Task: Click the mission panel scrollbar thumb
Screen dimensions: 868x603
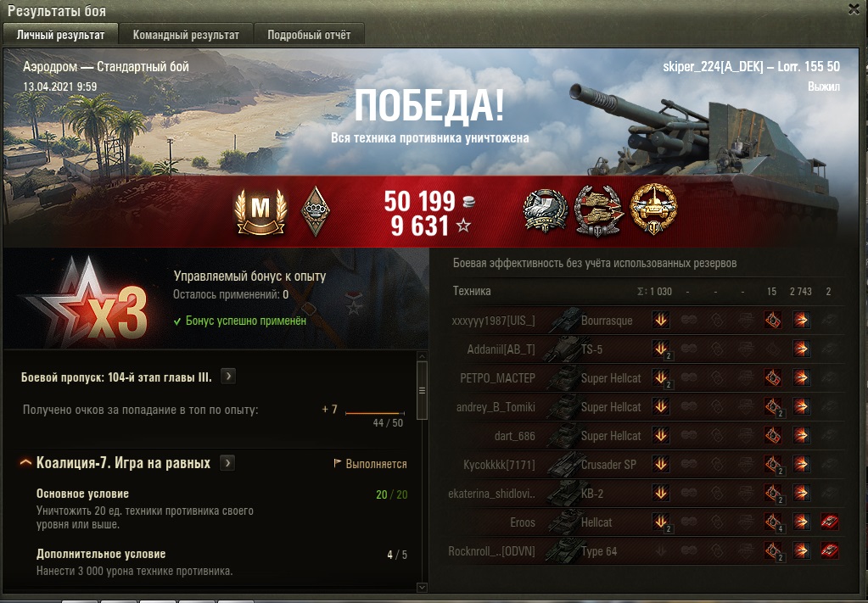Action: coord(422,391)
